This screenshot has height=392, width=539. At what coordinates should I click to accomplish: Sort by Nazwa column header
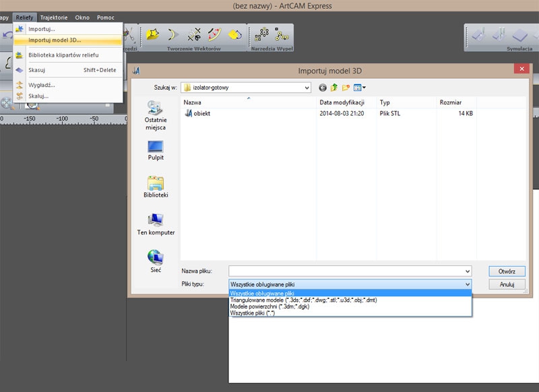(x=248, y=102)
